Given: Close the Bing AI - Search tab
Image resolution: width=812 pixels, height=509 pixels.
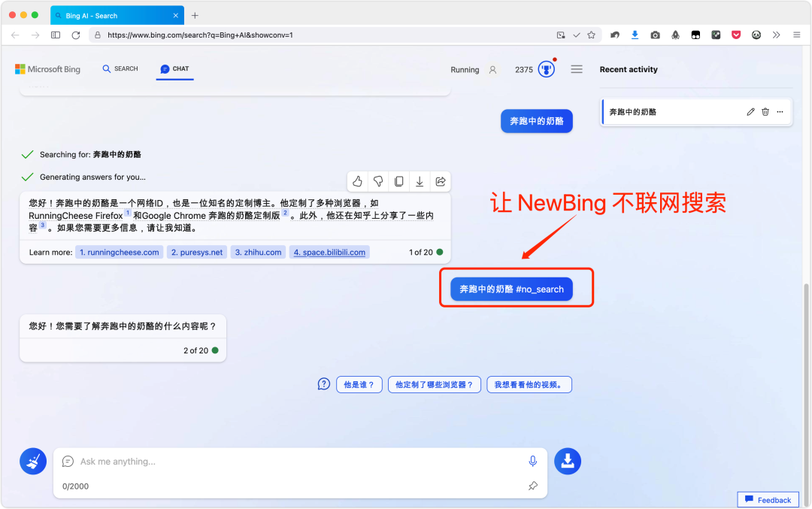Looking at the screenshot, I should [x=175, y=16].
